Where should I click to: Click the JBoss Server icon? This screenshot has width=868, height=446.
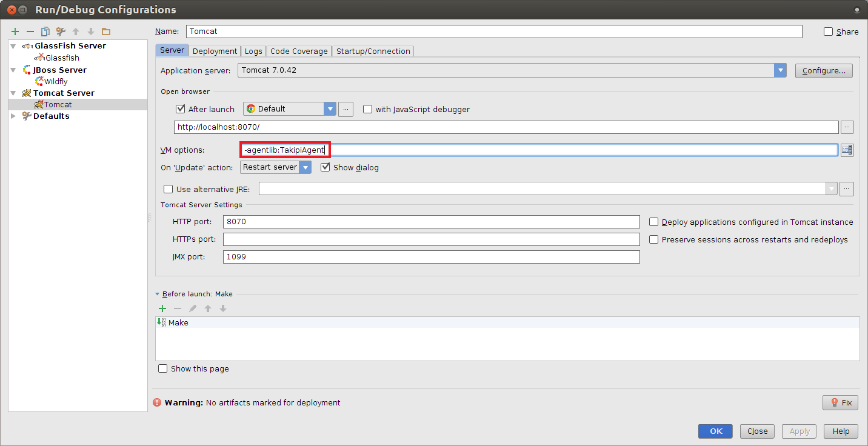coord(27,70)
